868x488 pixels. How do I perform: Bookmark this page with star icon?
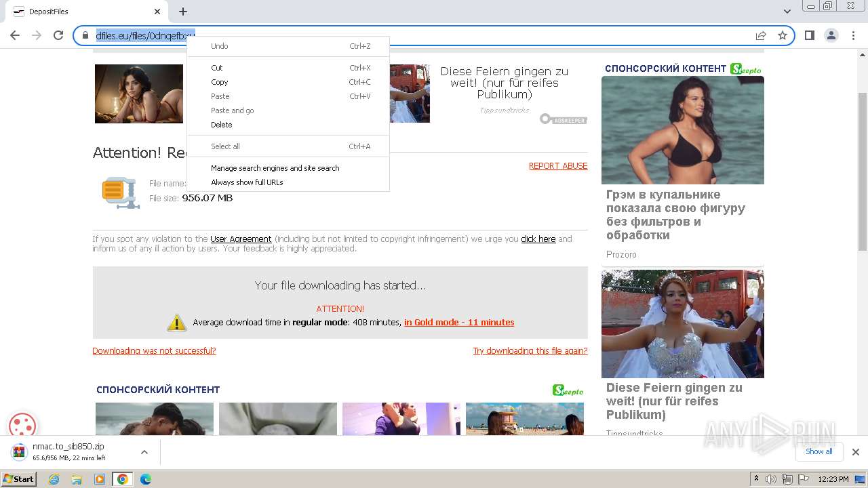click(783, 35)
